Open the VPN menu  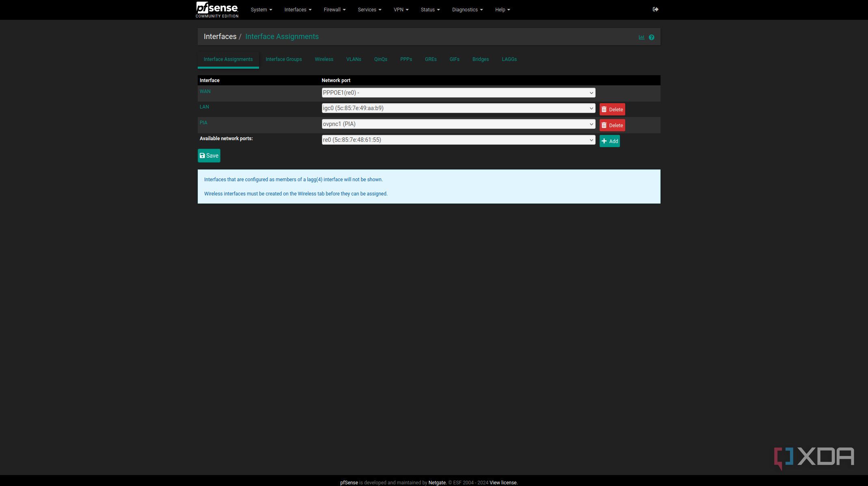point(400,9)
